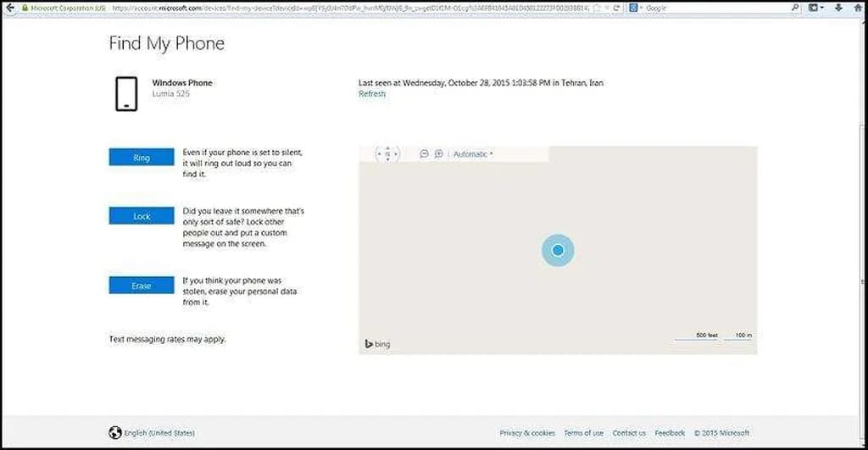Open the Privacy & cookies link
The height and width of the screenshot is (450, 868).
click(527, 433)
